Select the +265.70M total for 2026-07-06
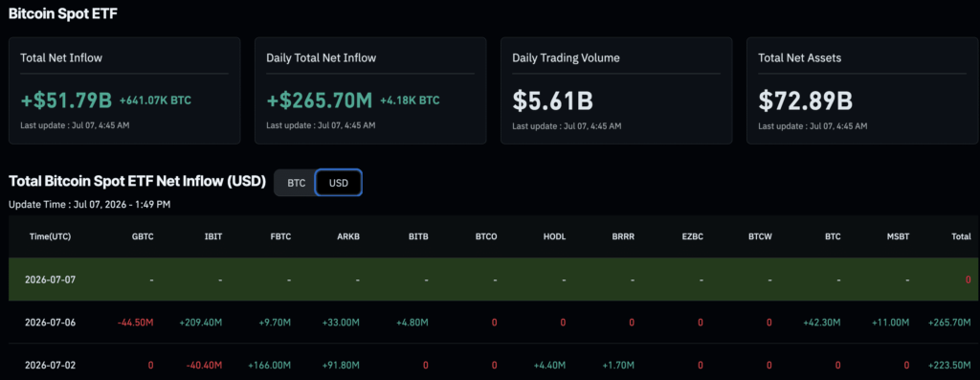The image size is (980, 380). [950, 323]
